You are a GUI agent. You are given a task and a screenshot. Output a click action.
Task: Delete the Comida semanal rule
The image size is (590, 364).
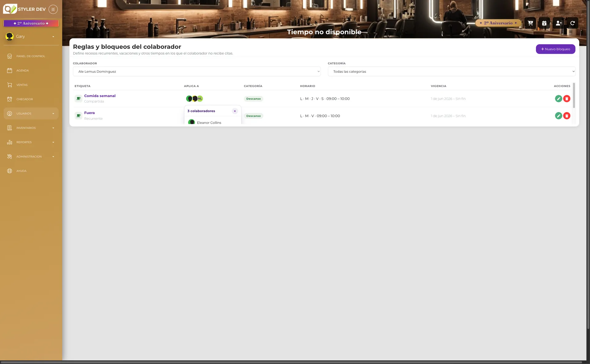(x=567, y=99)
